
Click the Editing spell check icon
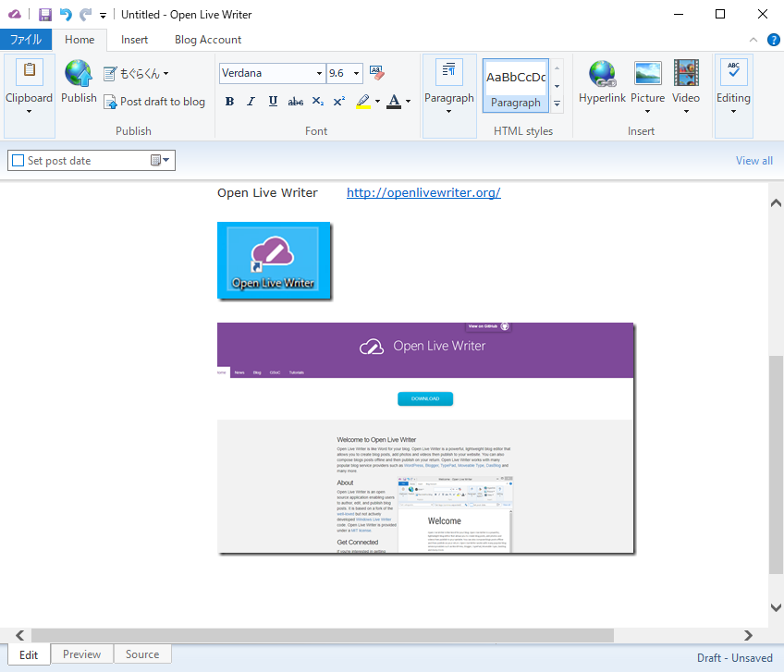point(733,71)
